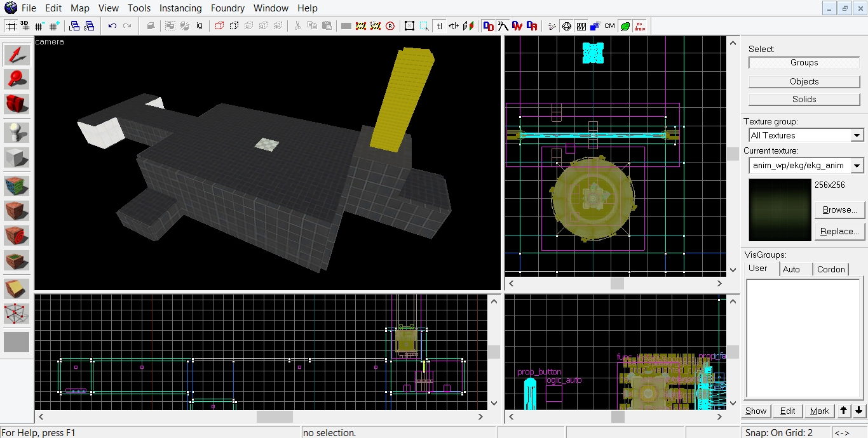The image size is (868, 438).
Task: Click the Undo arrow icon
Action: click(112, 26)
